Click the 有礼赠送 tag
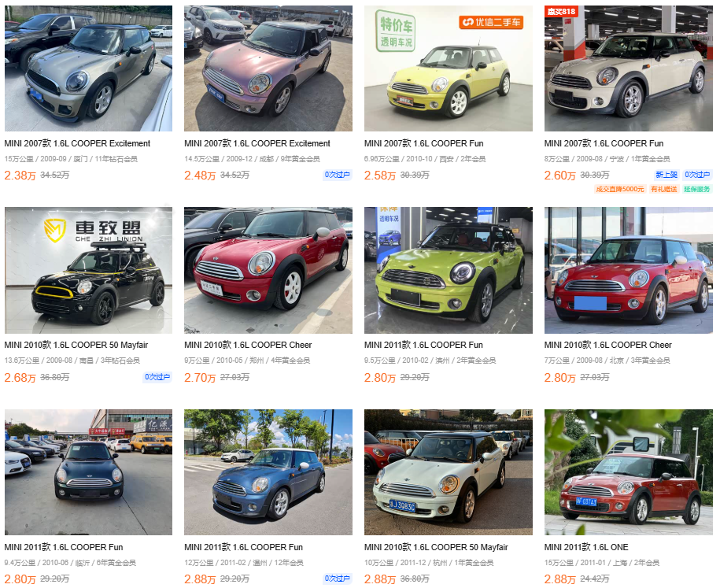 [x=664, y=189]
